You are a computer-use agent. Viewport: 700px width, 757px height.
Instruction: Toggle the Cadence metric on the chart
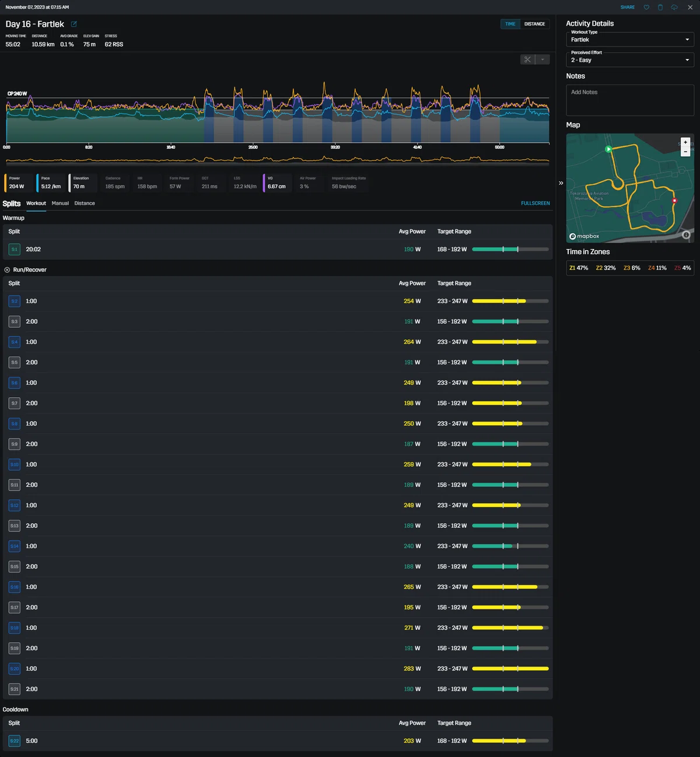coord(114,183)
